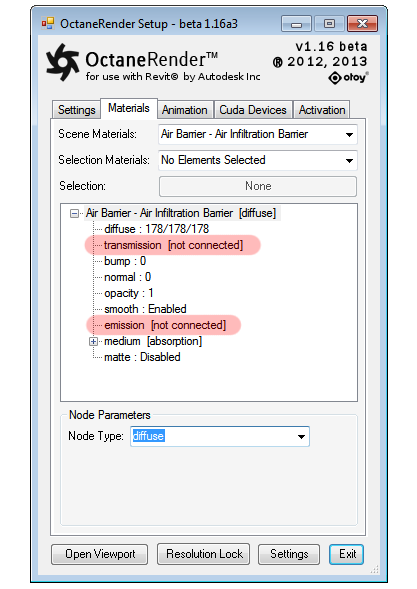Select the normal : 0 row
The image size is (417, 589).
pos(127,277)
